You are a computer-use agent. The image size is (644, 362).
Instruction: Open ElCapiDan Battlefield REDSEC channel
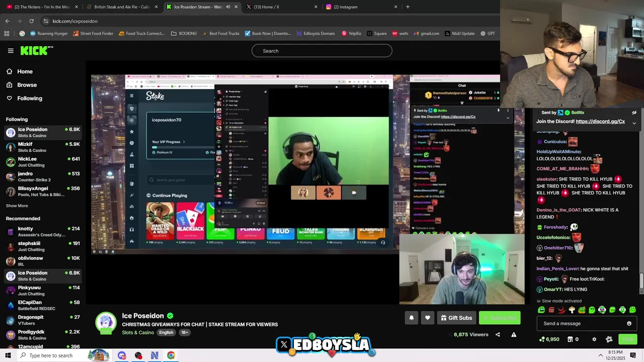click(42, 305)
